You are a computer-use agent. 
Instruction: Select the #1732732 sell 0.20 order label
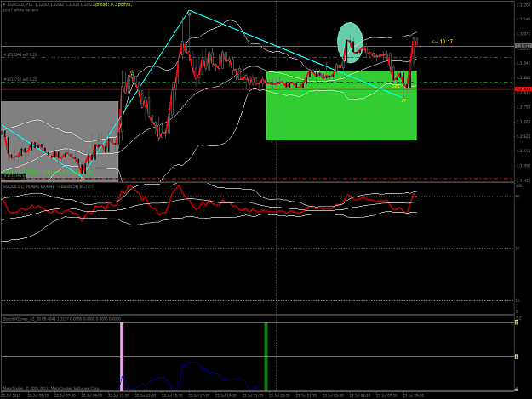pyautogui.click(x=20, y=79)
